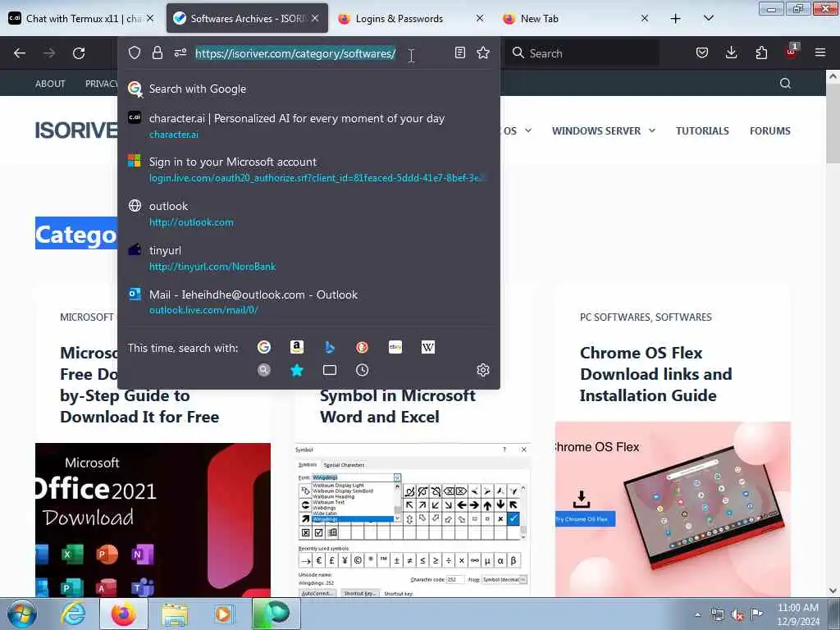This screenshot has height=630, width=840.
Task: Open the TUTORIALS menu item
Action: point(702,130)
